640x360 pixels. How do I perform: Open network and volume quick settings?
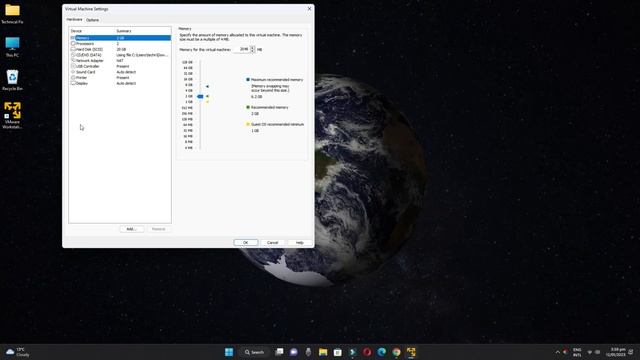593,352
